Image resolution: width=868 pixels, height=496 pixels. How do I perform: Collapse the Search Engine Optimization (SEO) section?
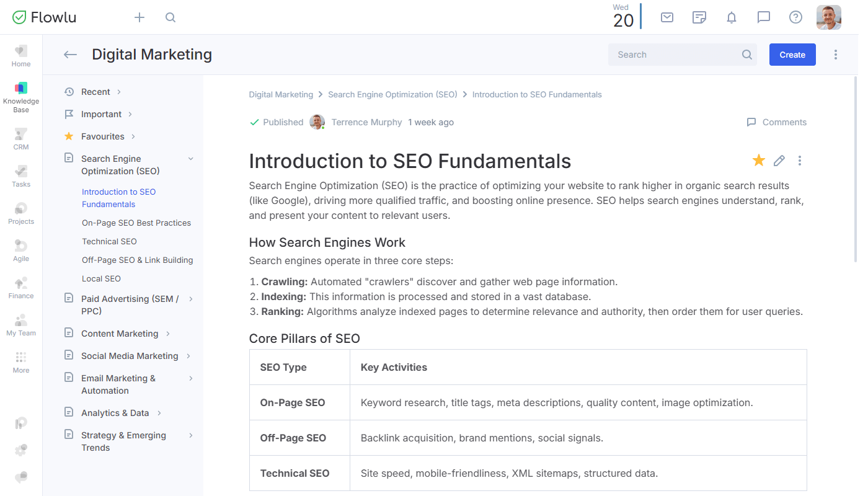pyautogui.click(x=191, y=159)
